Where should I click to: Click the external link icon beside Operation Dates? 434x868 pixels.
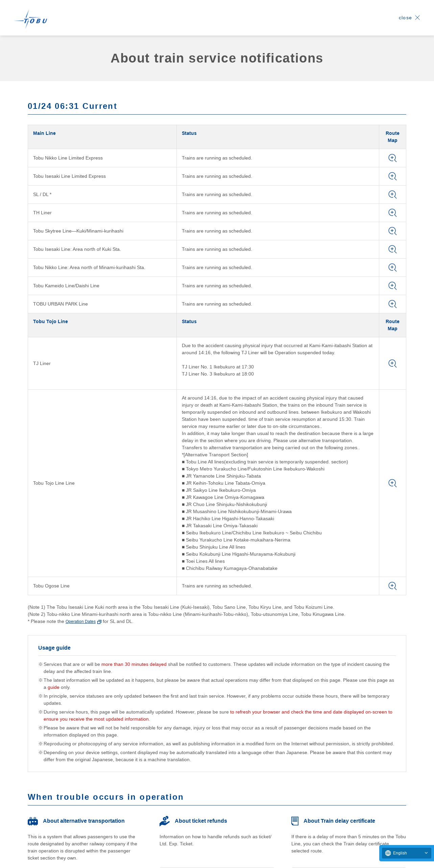99,622
